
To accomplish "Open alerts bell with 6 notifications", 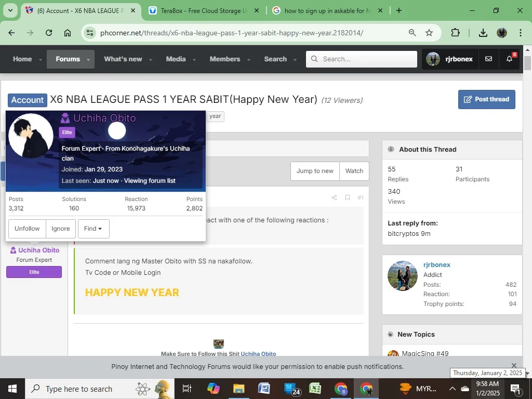I will tap(509, 59).
